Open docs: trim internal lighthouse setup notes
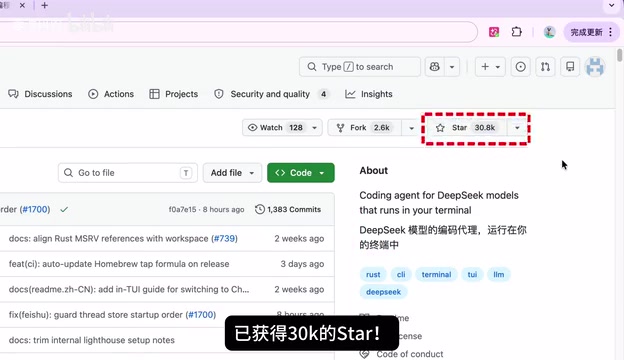The image size is (624, 360). coord(92,340)
